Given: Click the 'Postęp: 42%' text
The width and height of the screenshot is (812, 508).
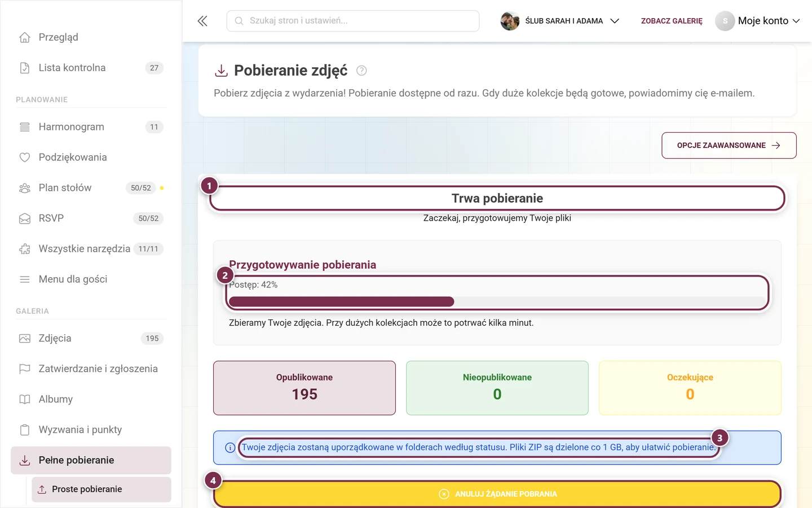Looking at the screenshot, I should [x=253, y=285].
